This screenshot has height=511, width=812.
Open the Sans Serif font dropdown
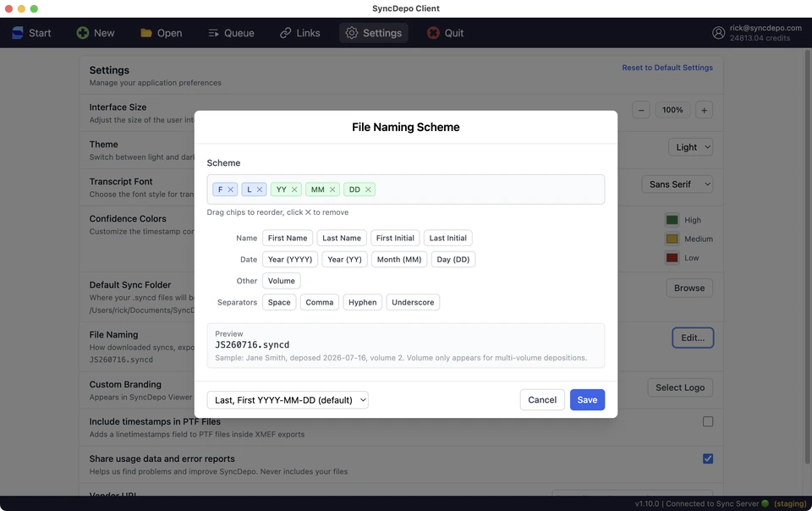pos(677,184)
